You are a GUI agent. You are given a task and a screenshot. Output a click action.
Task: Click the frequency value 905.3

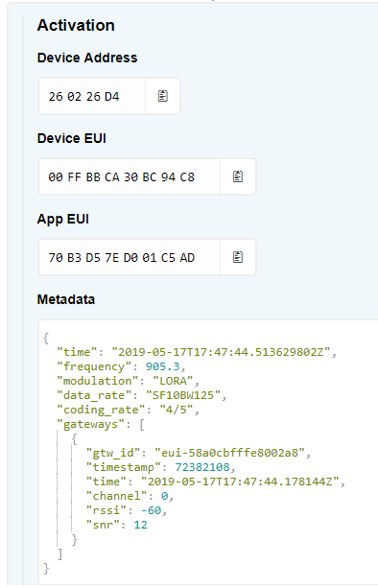(x=163, y=366)
